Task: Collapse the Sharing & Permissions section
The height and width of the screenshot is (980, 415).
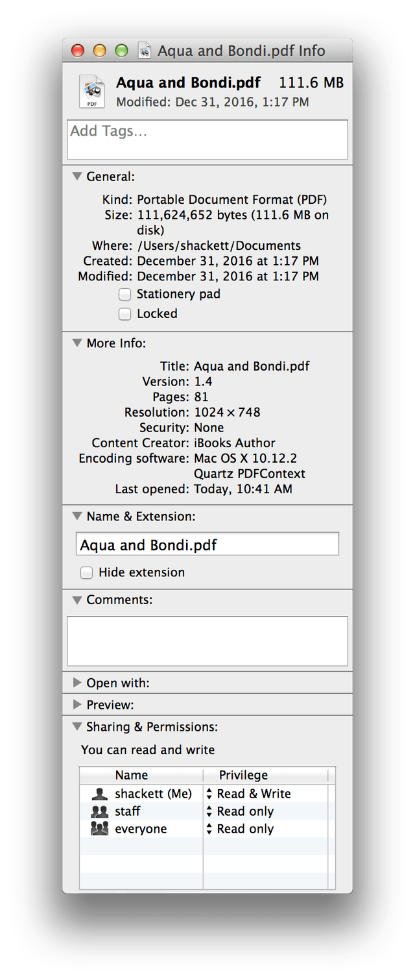Action: [x=77, y=727]
